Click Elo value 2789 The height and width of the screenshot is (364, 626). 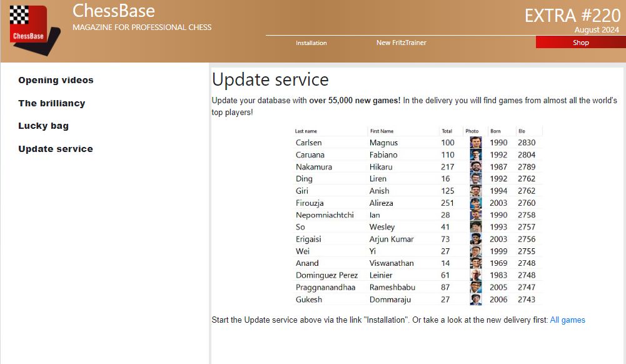point(527,166)
